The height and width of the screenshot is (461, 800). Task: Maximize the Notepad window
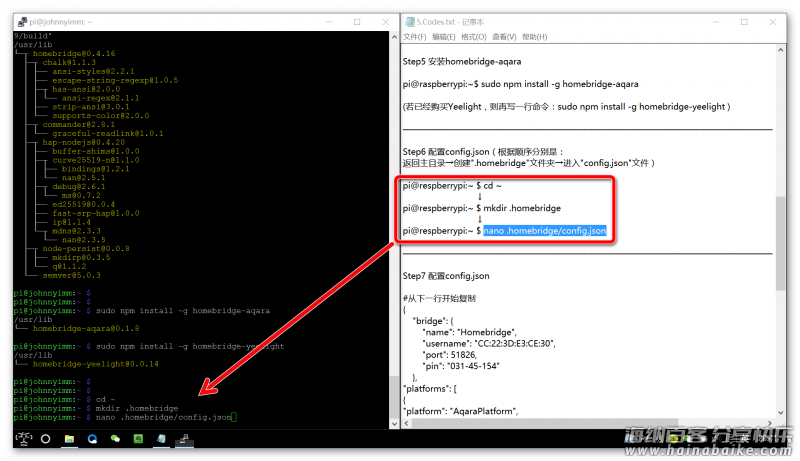tap(744, 22)
